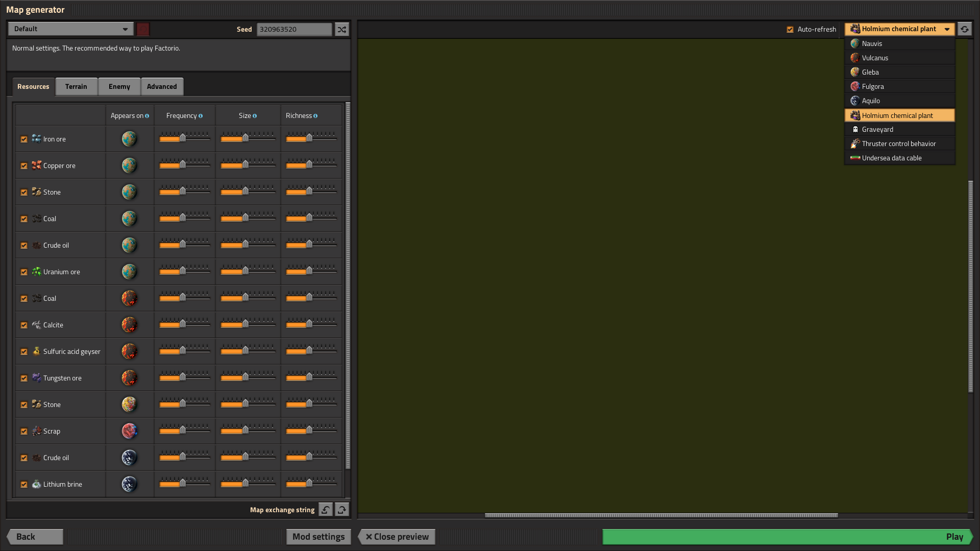
Task: Click the map preview horizontal scrollbar
Action: 661,515
